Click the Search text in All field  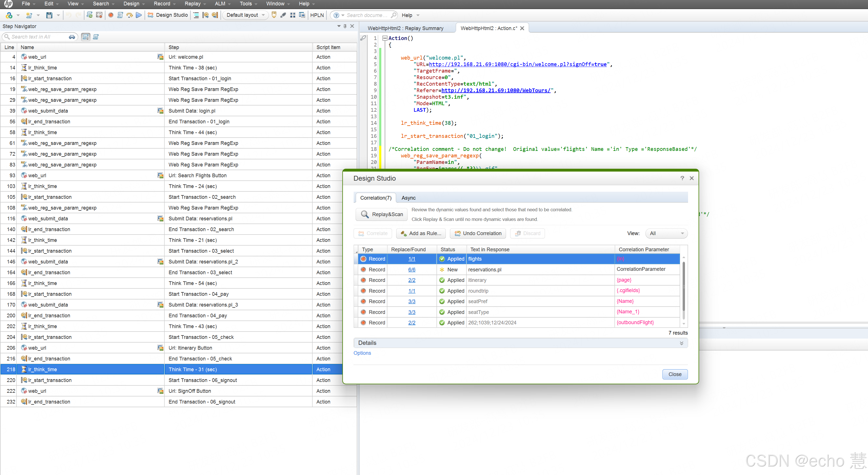click(37, 37)
